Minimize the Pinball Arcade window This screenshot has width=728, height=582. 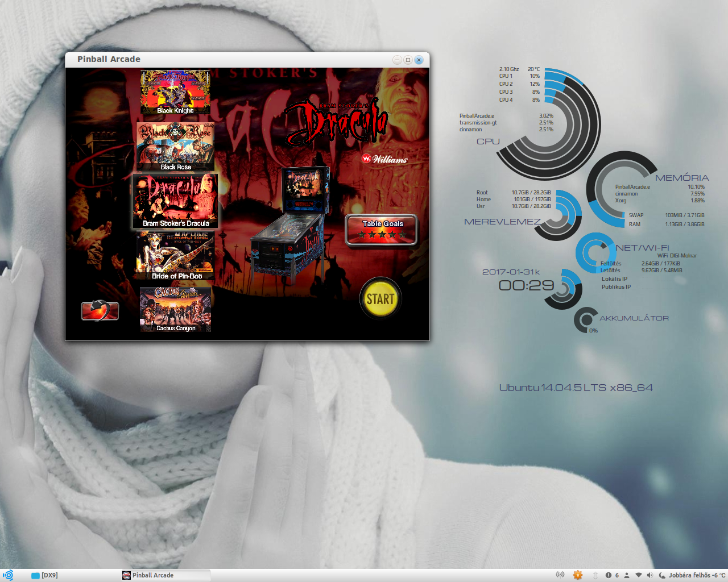point(397,60)
